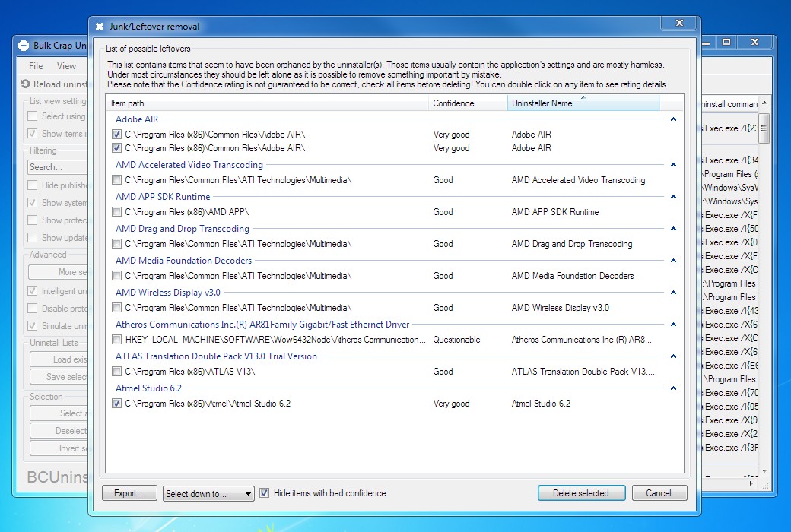Click the Questionable confidence value for Atheros
Viewport: 791px width, 532px height.
[456, 340]
